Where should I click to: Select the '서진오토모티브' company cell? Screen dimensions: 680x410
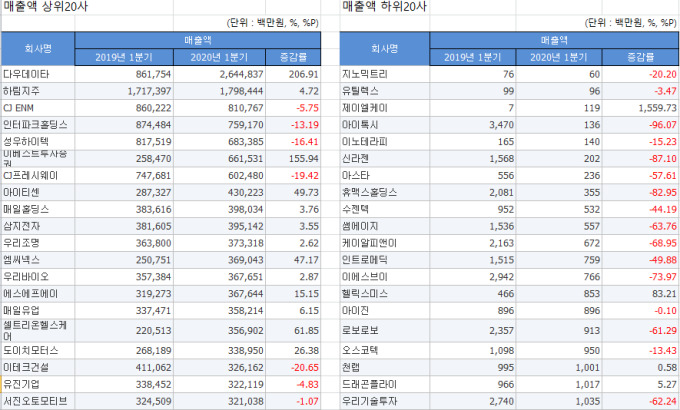coord(38,401)
